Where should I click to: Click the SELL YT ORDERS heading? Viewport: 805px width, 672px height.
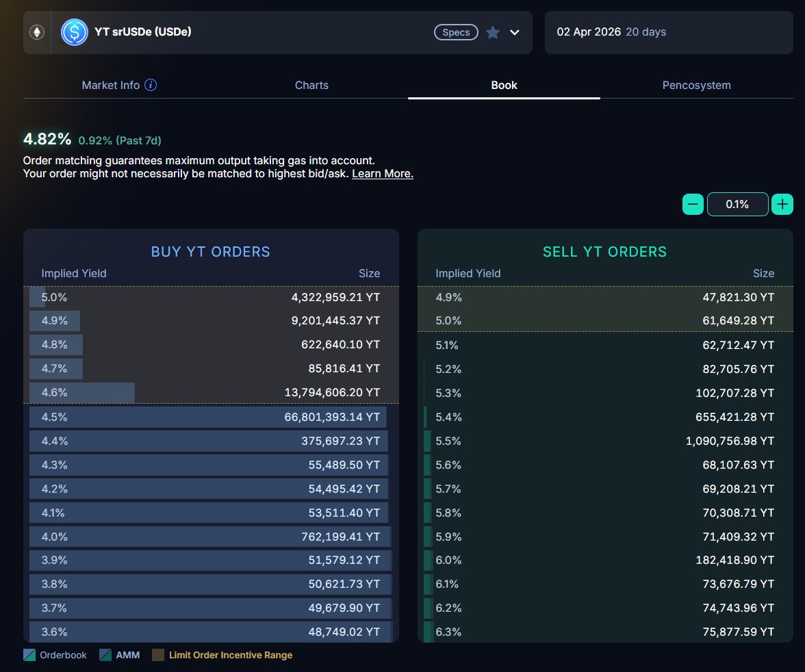pyautogui.click(x=605, y=252)
